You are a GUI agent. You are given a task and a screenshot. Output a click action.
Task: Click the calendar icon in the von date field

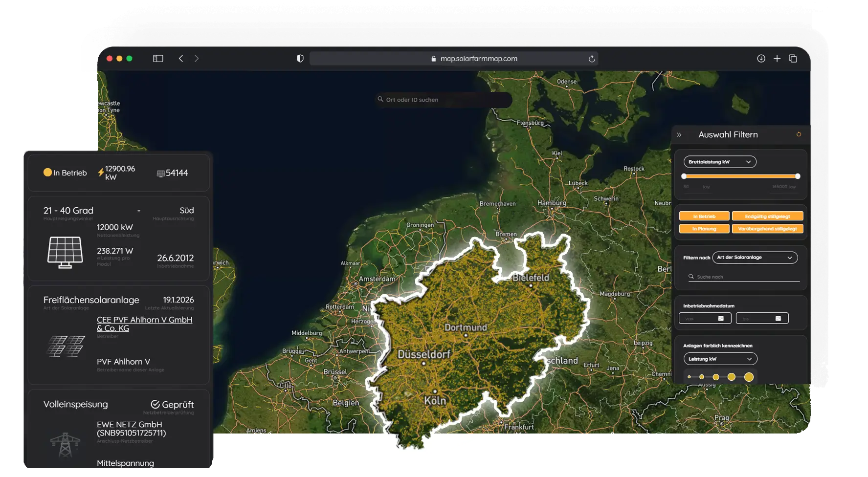[720, 318]
